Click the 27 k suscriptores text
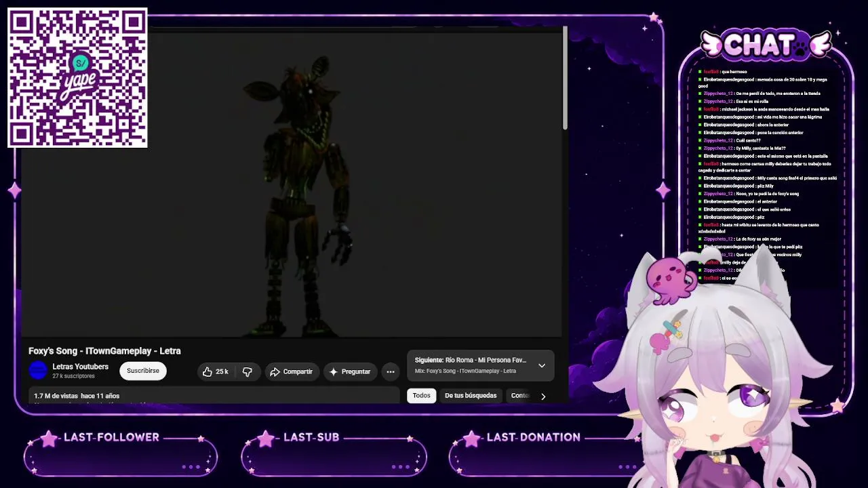This screenshot has width=868, height=488. pyautogui.click(x=73, y=376)
